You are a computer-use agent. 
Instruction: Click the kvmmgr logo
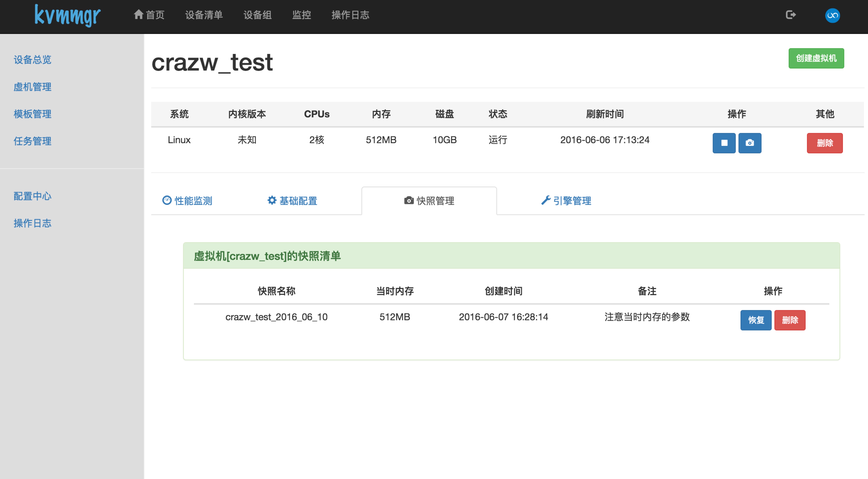coord(67,15)
